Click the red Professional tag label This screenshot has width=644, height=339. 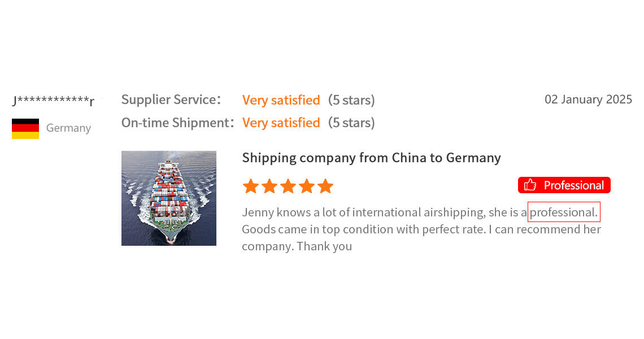tap(573, 185)
